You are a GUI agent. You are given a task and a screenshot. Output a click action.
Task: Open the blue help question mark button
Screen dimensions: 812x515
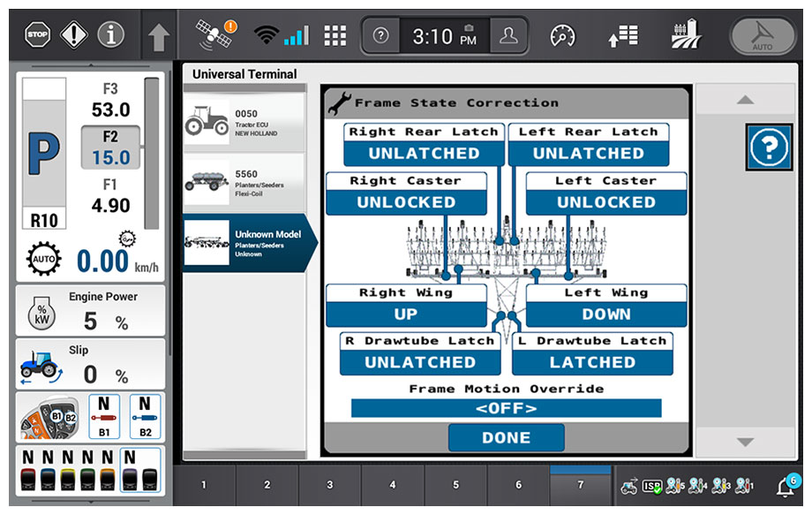pos(769,148)
